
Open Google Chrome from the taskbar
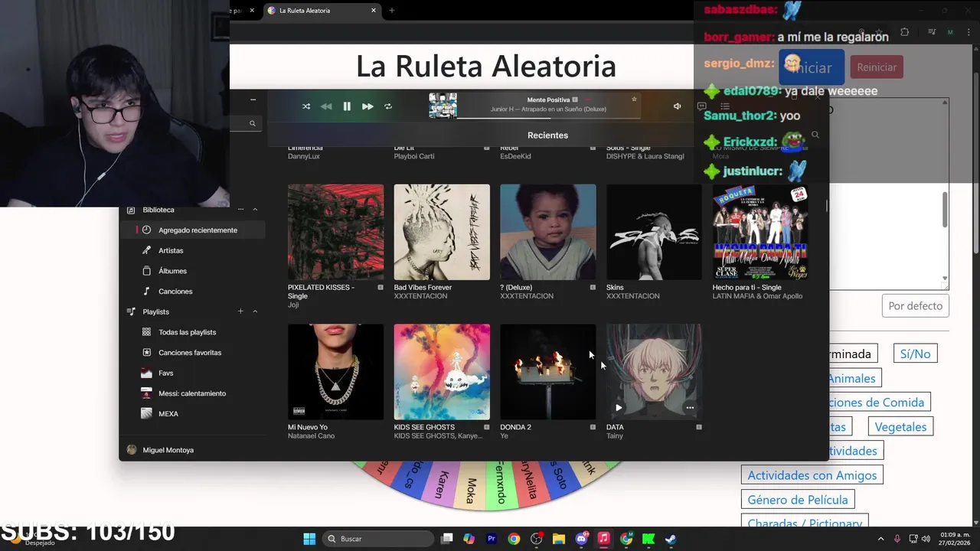pos(514,539)
